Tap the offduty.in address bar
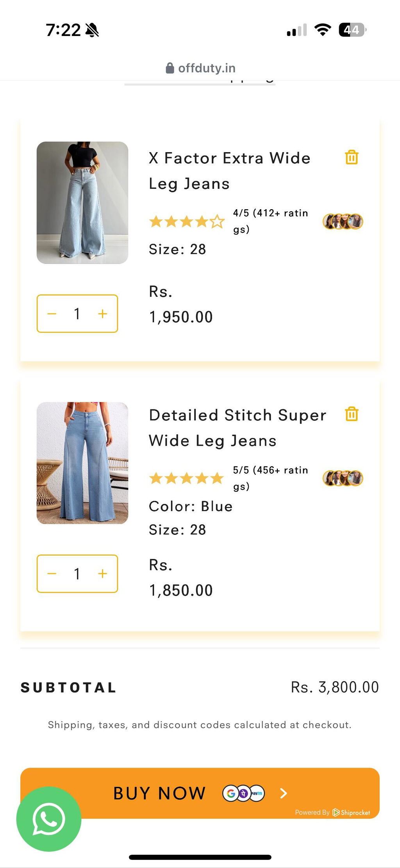Screen dimensions: 400x868 200,68
